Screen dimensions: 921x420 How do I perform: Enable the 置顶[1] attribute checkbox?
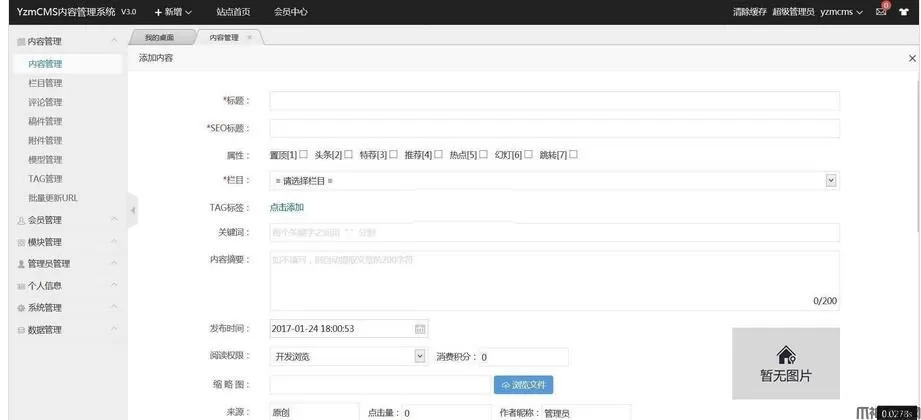[x=303, y=154]
